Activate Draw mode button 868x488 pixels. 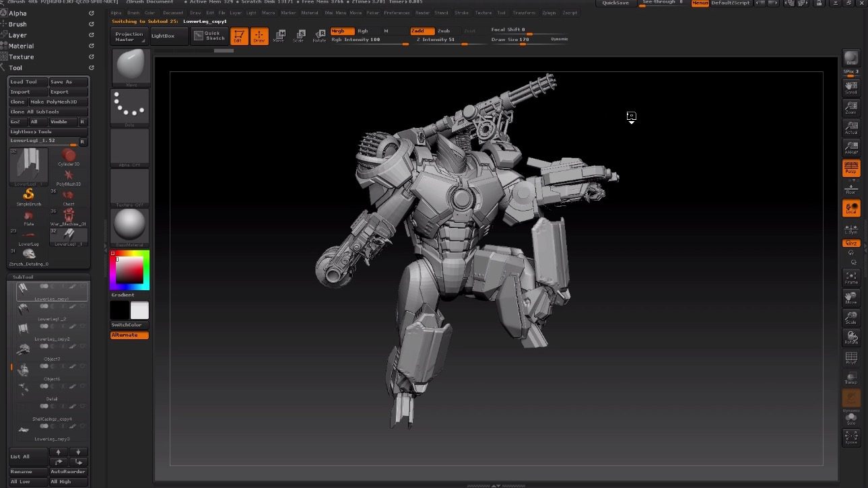[259, 36]
